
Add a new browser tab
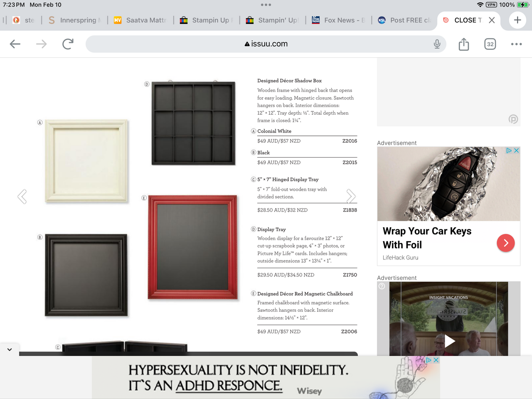point(517,20)
